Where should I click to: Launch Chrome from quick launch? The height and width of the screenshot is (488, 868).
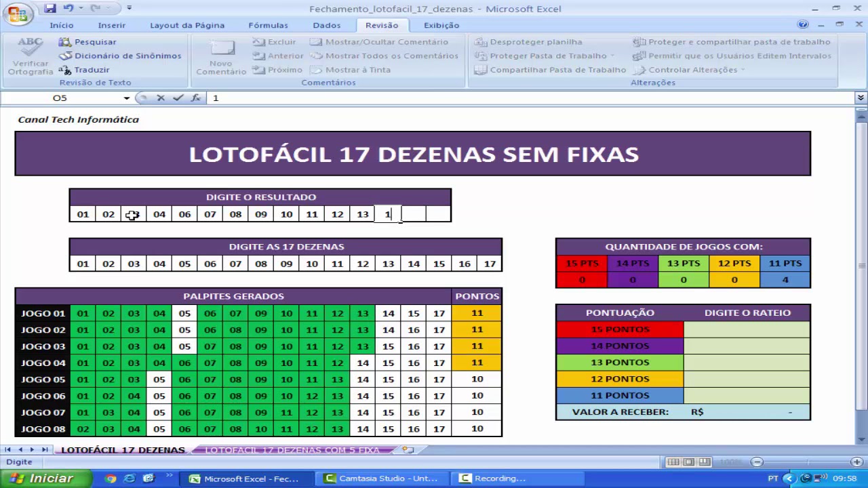(111, 479)
